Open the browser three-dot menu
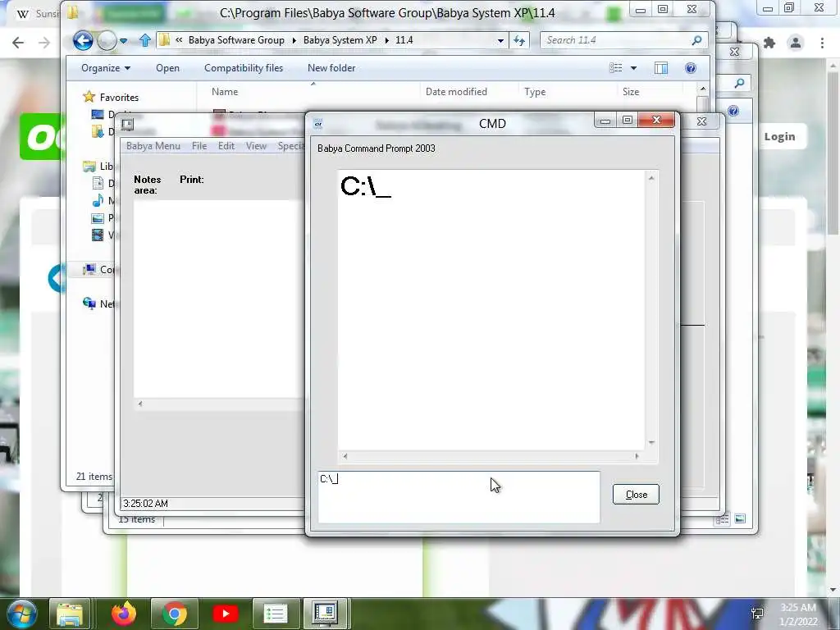840x630 pixels. 822,43
